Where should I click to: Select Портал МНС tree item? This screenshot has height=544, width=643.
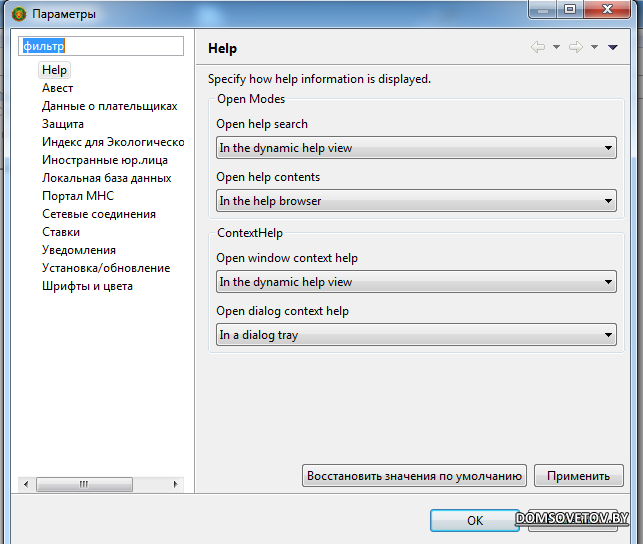78,196
